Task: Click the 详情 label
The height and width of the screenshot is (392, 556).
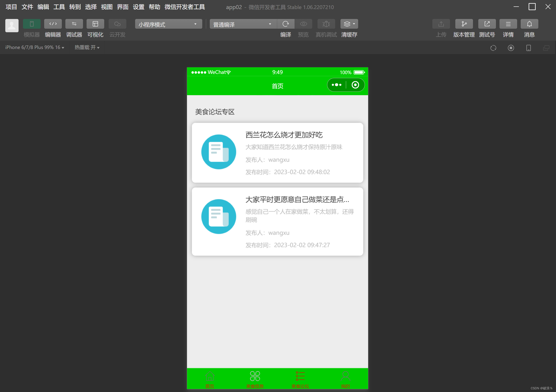Action: [508, 35]
